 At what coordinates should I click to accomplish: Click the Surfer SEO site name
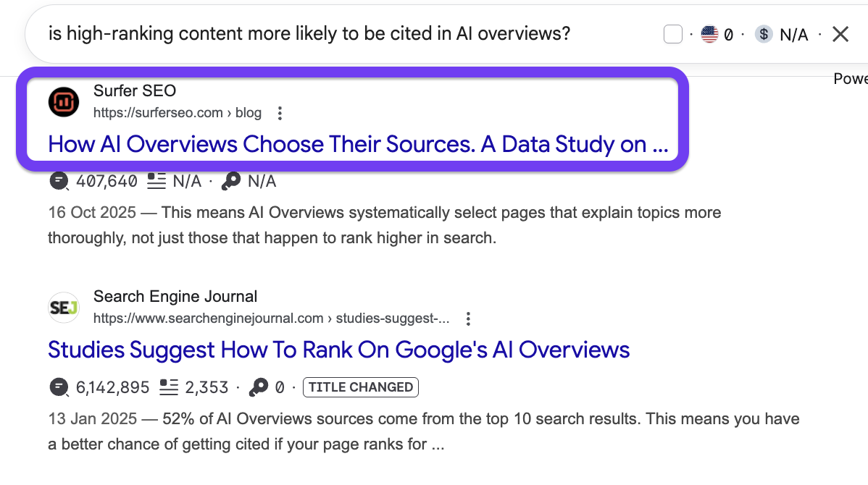(x=135, y=90)
